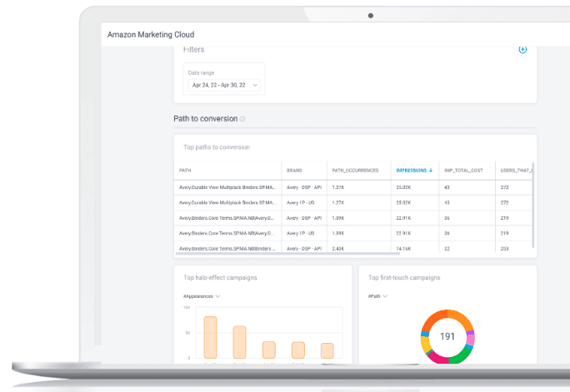Click the pink segment of the donut chart
Screen dimensions: 570x392
[x=470, y=340]
